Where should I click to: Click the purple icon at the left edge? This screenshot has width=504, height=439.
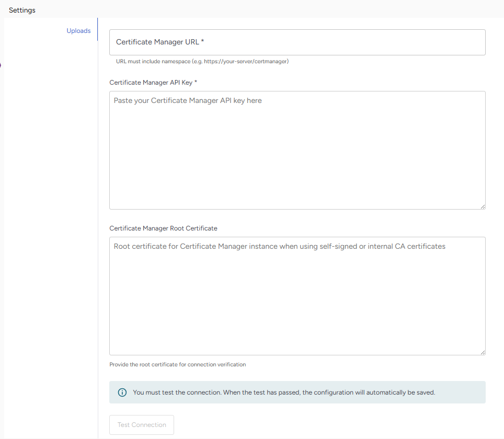[1, 65]
